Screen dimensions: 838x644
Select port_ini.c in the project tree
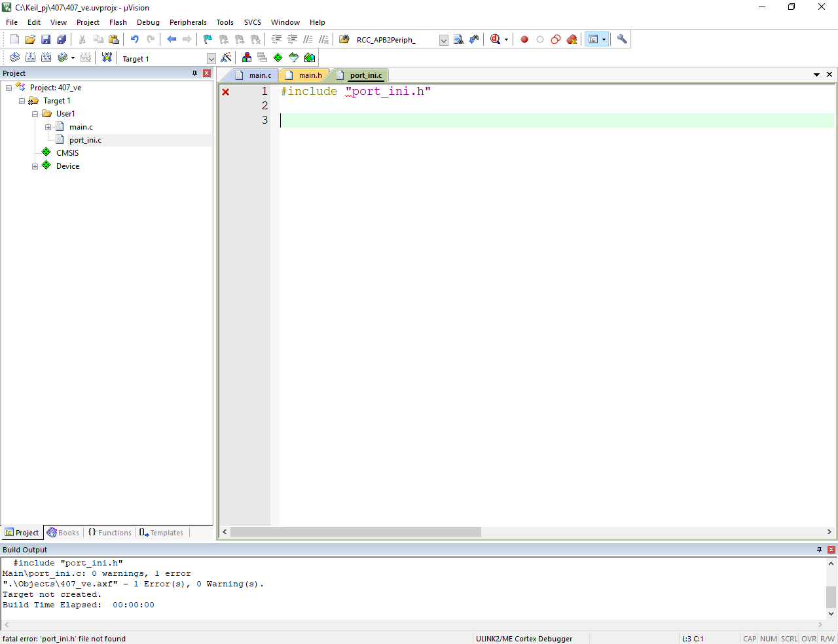(85, 140)
